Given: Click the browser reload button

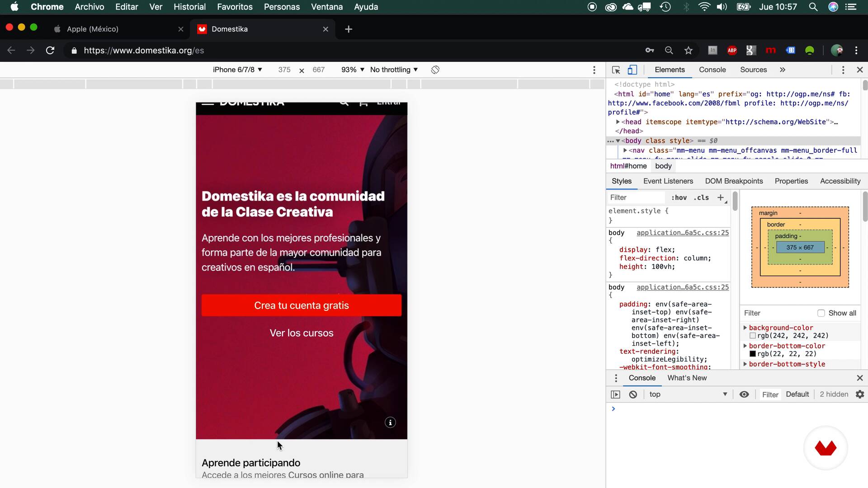Looking at the screenshot, I should [50, 50].
